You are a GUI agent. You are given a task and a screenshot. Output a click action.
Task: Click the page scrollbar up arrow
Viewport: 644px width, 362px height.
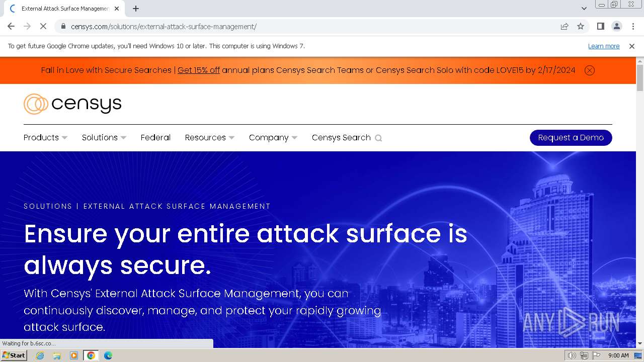click(x=640, y=61)
